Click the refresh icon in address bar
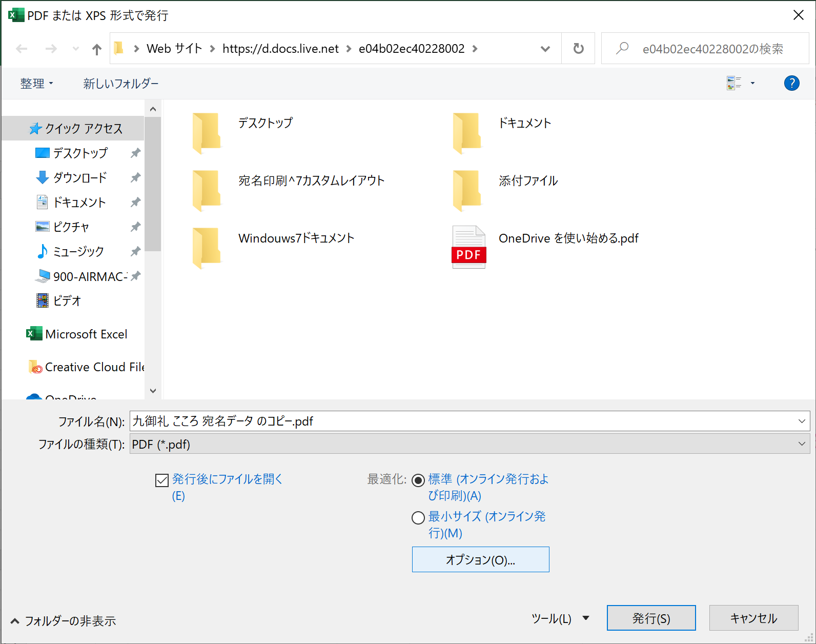This screenshot has height=644, width=816. coord(578,49)
